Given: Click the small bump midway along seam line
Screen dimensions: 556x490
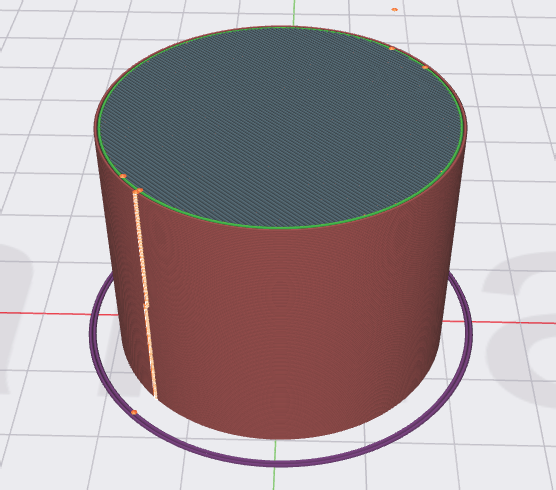Looking at the screenshot, I should coord(146,305).
